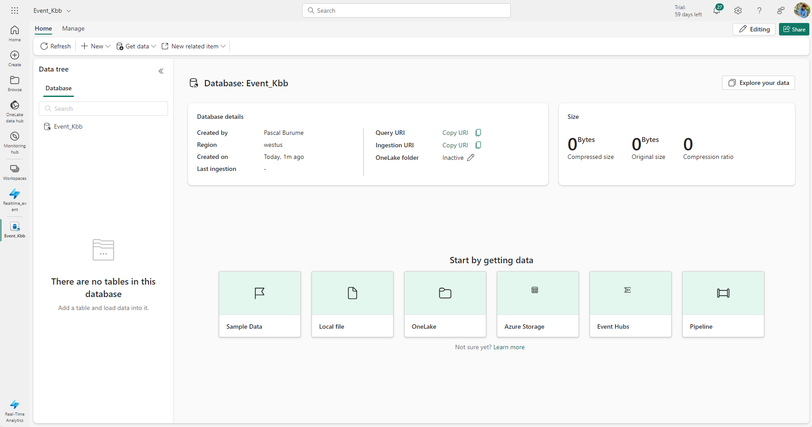Click the 'Today, 1m ago' value

point(284,157)
